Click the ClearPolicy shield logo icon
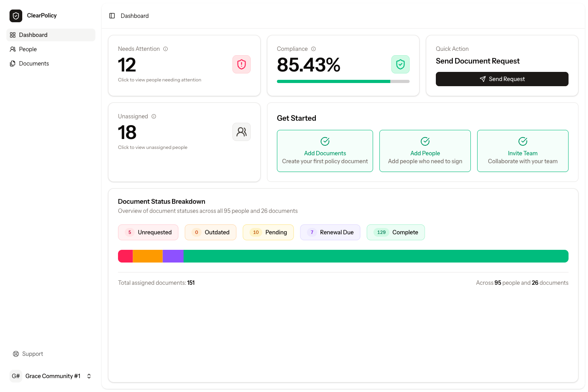The image size is (588, 392). pyautogui.click(x=15, y=15)
